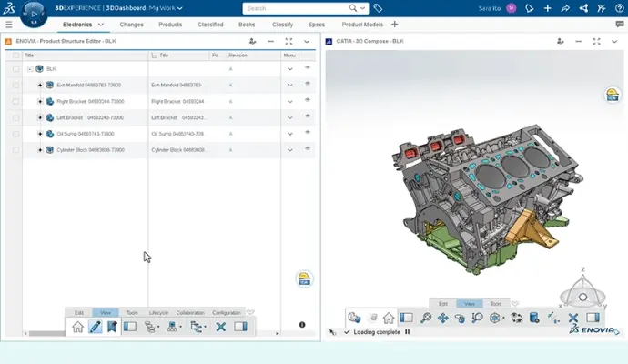Click close X icon in Product Structure Editor toolbar
This screenshot has height=364, width=628.
click(x=220, y=327)
